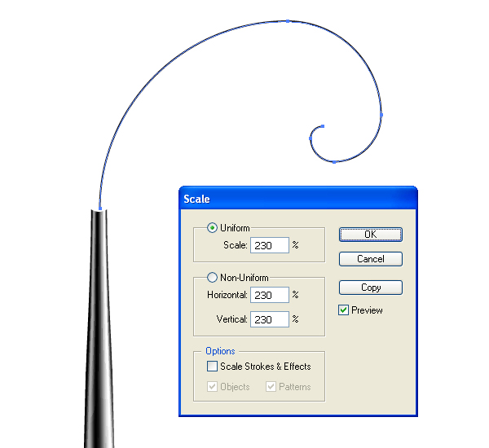The image size is (489, 448).
Task: Confirm scaling with the OK button
Action: [x=371, y=235]
